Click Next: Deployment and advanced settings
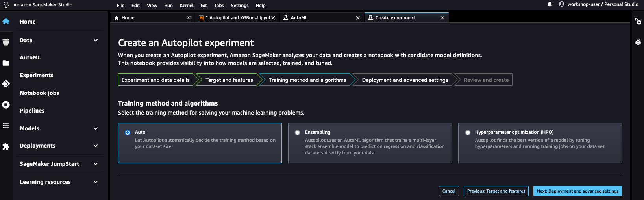This screenshot has height=200, width=644. coord(577,191)
